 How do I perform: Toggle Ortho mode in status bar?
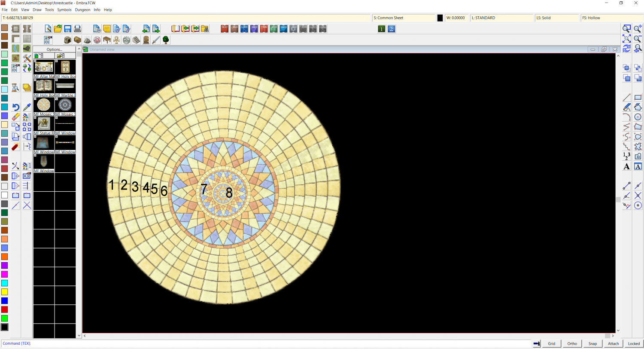[572, 343]
